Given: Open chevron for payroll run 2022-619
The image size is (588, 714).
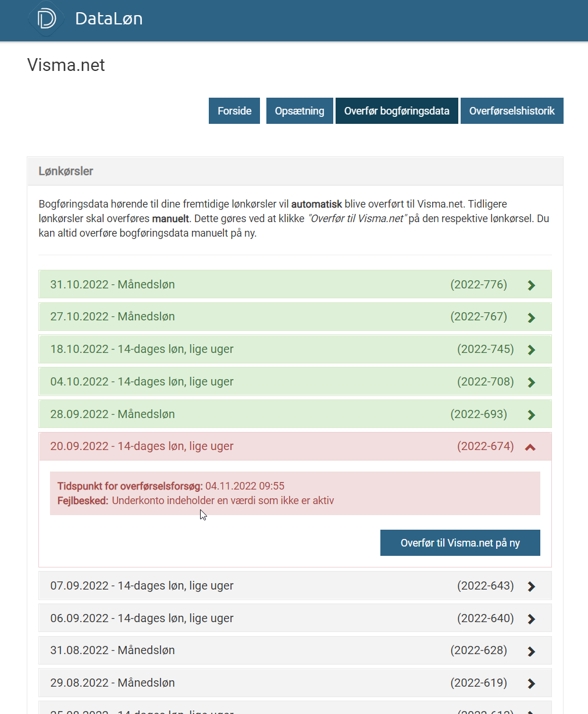Looking at the screenshot, I should tap(531, 684).
